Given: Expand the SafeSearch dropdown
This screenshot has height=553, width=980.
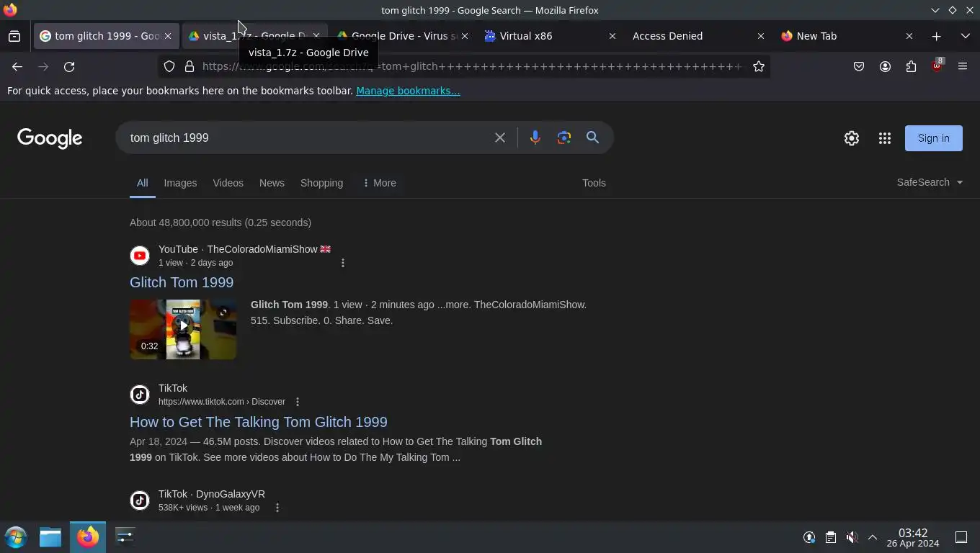Looking at the screenshot, I should (x=930, y=182).
